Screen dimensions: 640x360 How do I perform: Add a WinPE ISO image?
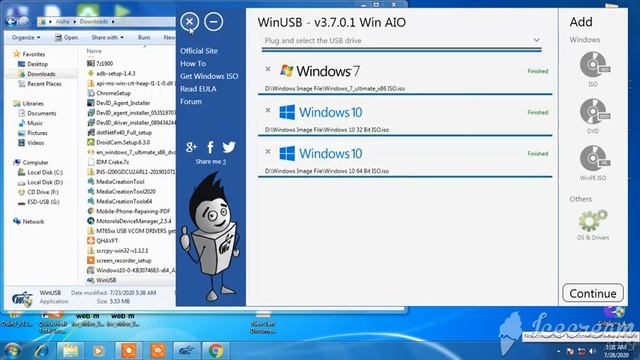pyautogui.click(x=594, y=158)
